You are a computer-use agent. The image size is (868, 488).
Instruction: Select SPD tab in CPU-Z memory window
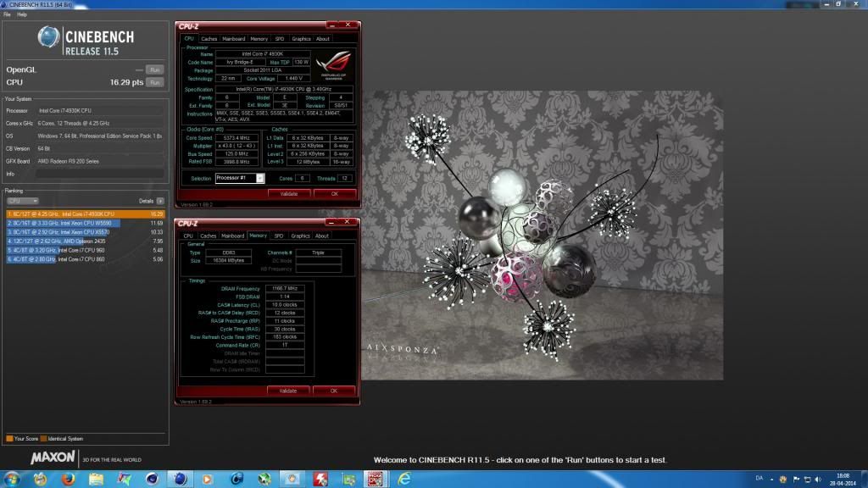pyautogui.click(x=278, y=236)
